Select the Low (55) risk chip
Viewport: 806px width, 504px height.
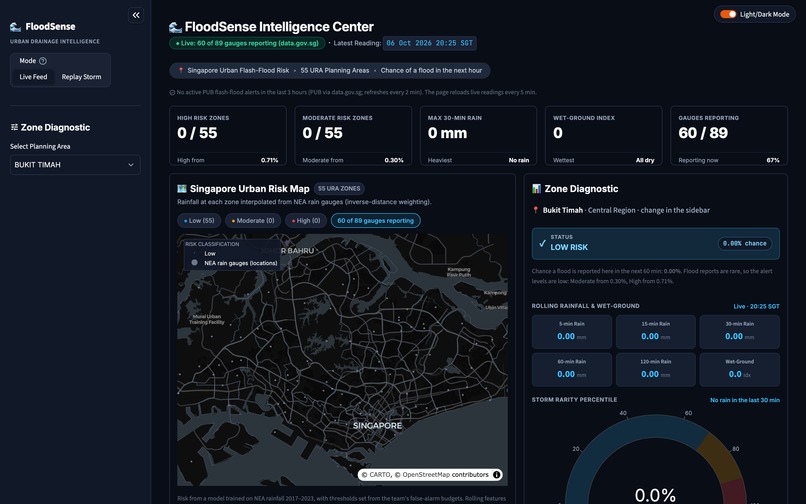pyautogui.click(x=199, y=221)
